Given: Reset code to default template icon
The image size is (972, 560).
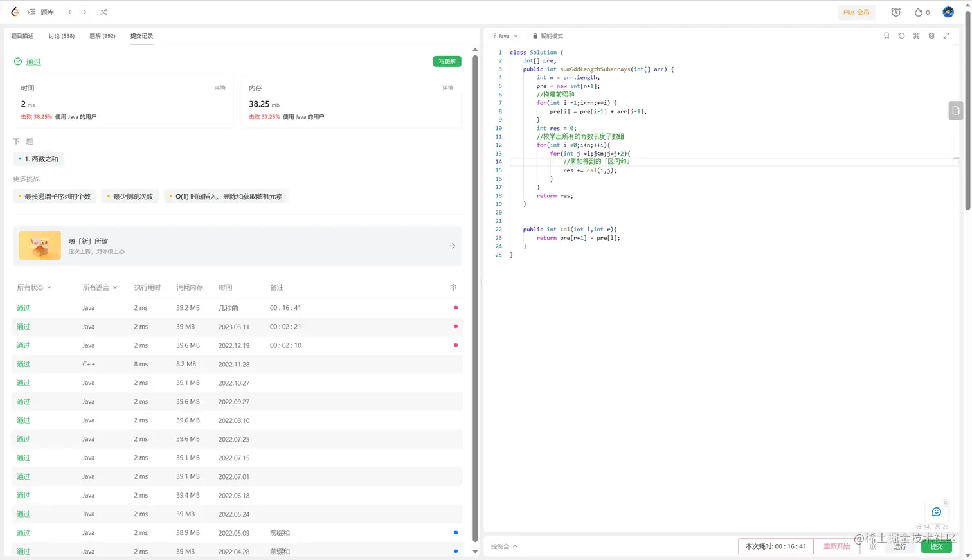Looking at the screenshot, I should (x=901, y=36).
